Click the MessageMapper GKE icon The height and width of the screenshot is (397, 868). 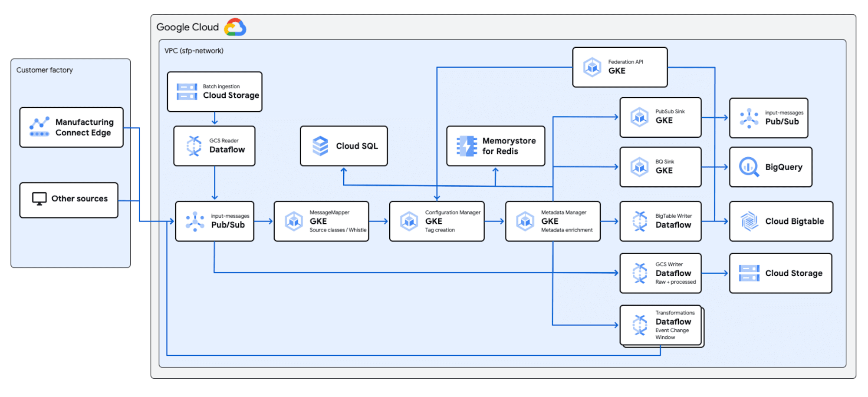tap(293, 221)
